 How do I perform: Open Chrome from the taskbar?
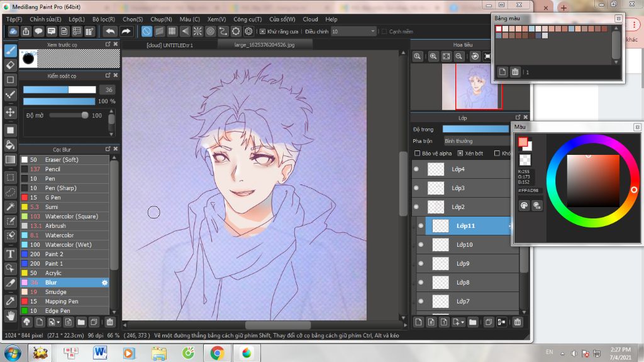click(217, 353)
